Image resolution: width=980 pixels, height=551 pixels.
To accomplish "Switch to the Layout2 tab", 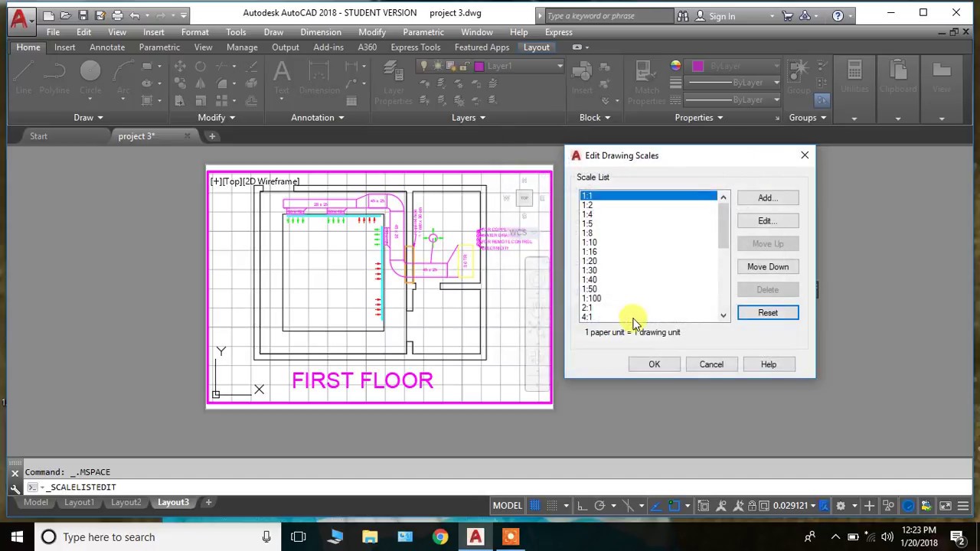I will (126, 503).
